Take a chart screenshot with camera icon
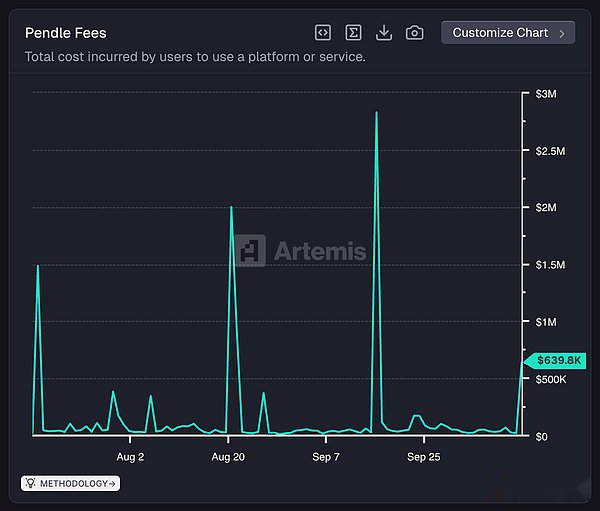 414,33
